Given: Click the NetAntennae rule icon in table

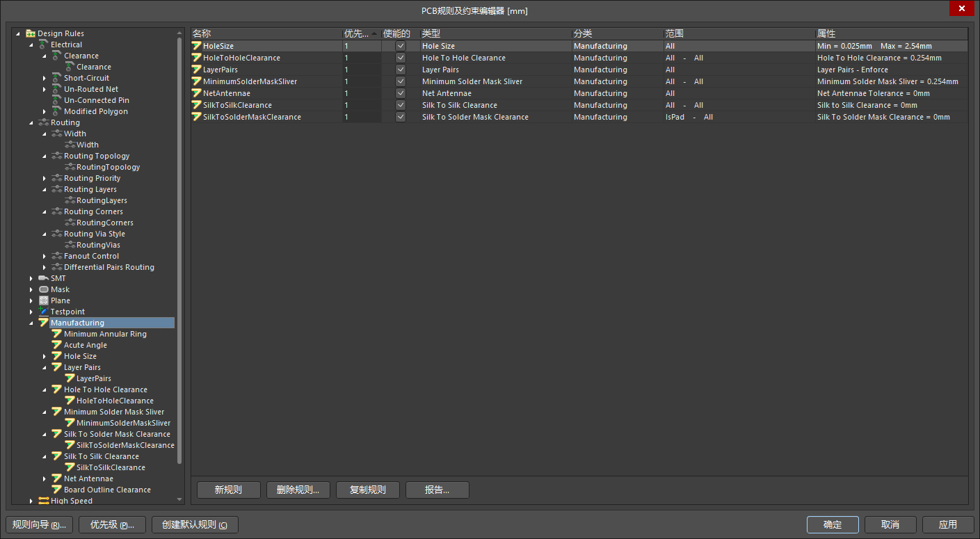Looking at the screenshot, I should [x=197, y=93].
